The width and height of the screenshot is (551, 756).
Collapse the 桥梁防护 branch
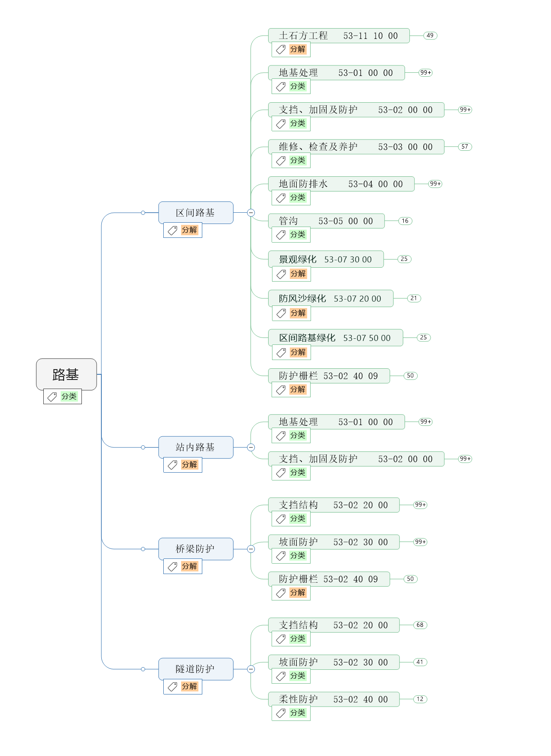point(251,549)
